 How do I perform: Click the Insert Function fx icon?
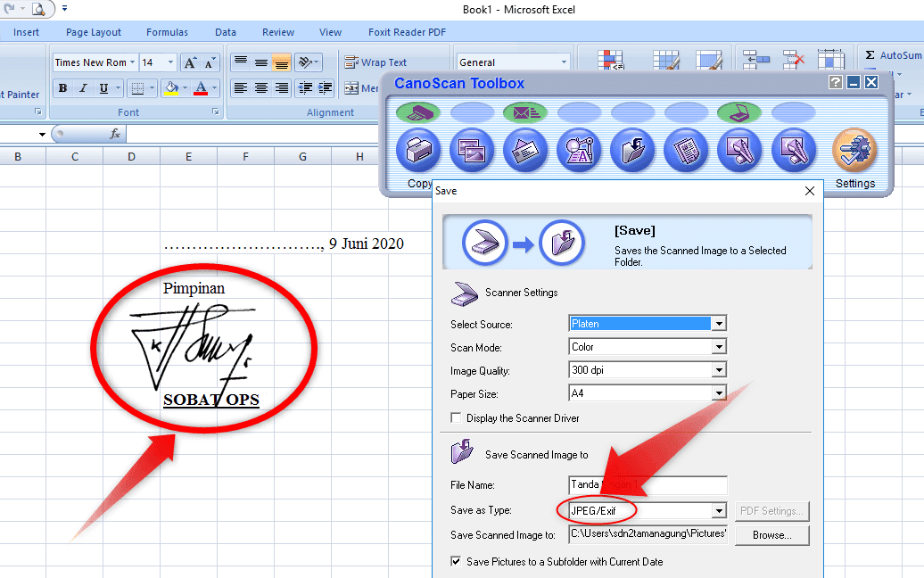[116, 135]
